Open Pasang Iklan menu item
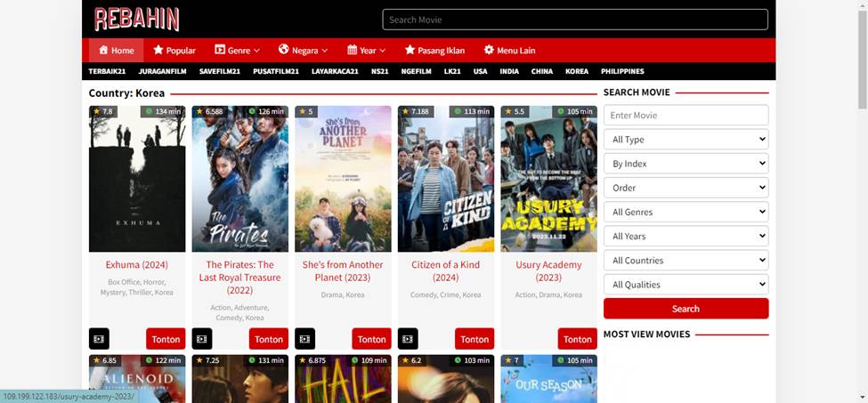Image resolution: width=868 pixels, height=403 pixels. (x=434, y=51)
